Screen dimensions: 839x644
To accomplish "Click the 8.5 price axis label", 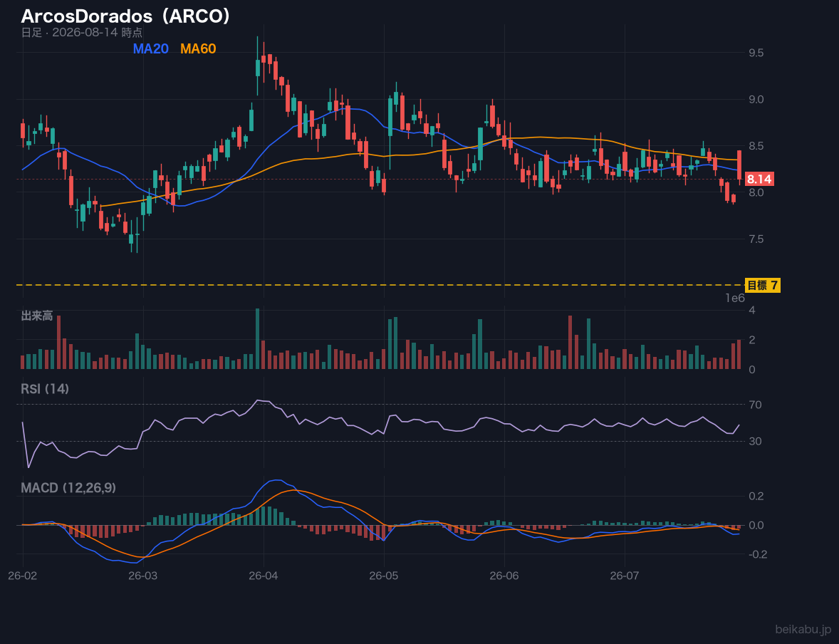I will tap(756, 146).
